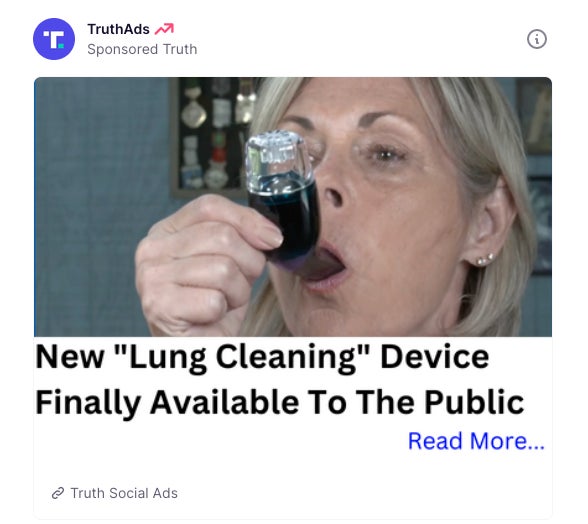The width and height of the screenshot is (588, 524).
Task: Click the Sponsored Truth label
Action: coord(142,49)
